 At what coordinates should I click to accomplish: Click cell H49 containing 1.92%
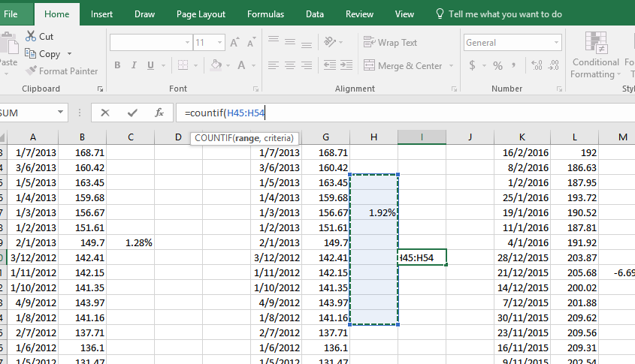[x=373, y=213]
